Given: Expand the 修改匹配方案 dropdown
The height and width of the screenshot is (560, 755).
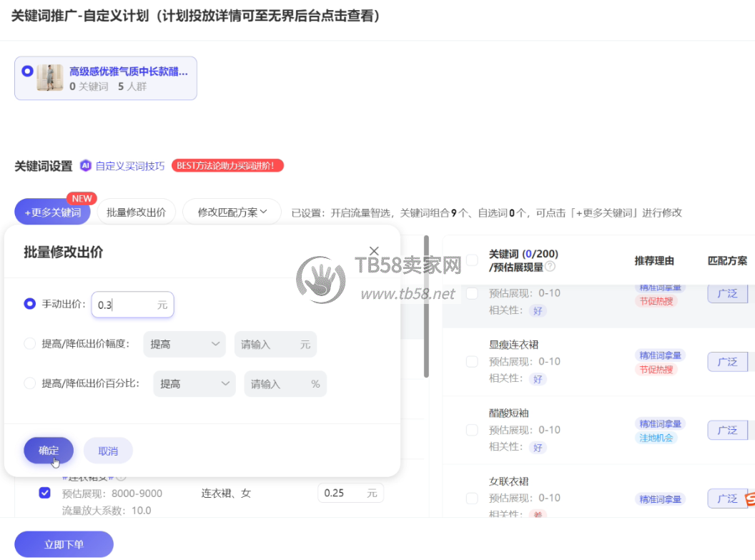Looking at the screenshot, I should (232, 212).
